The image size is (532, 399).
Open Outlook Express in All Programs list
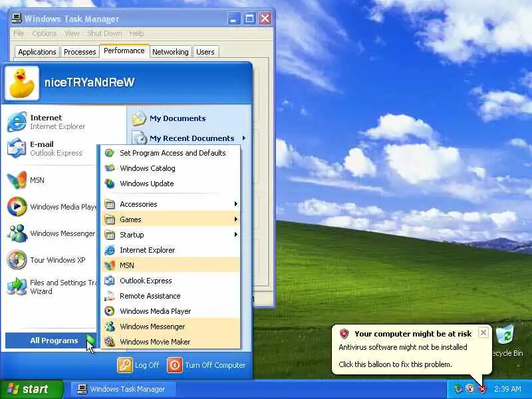(170, 281)
